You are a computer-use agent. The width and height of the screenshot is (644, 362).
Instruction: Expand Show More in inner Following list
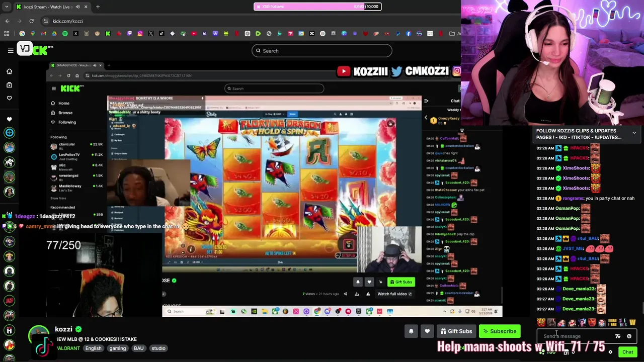(58, 198)
